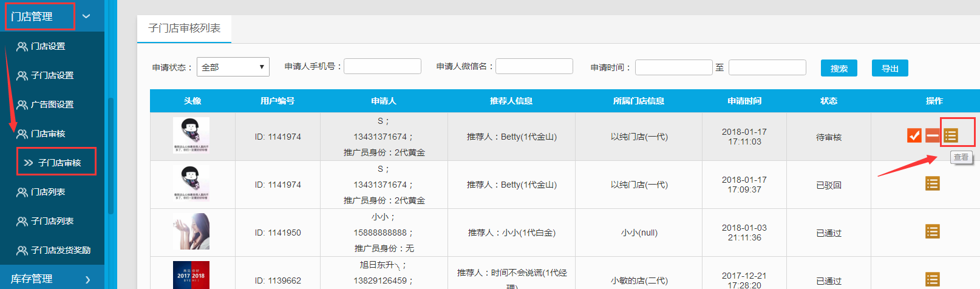Click avatar thumbnail in the 待审核 row

(191, 135)
